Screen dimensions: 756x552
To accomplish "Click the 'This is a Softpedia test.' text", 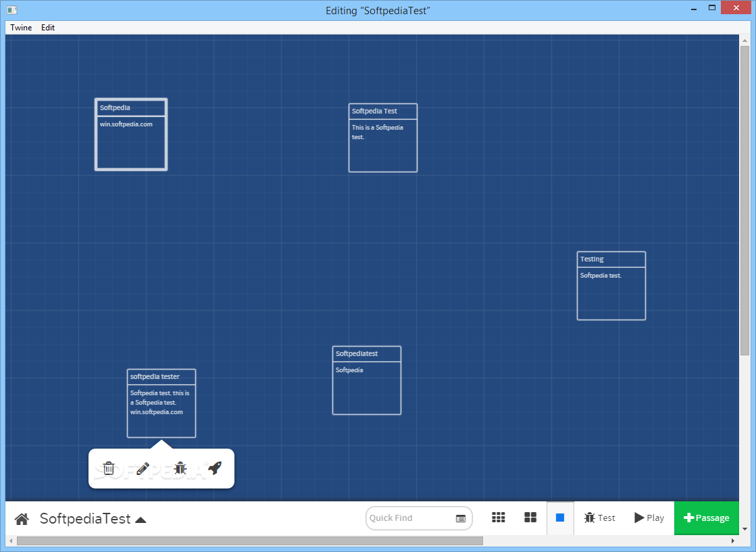I will point(378,132).
